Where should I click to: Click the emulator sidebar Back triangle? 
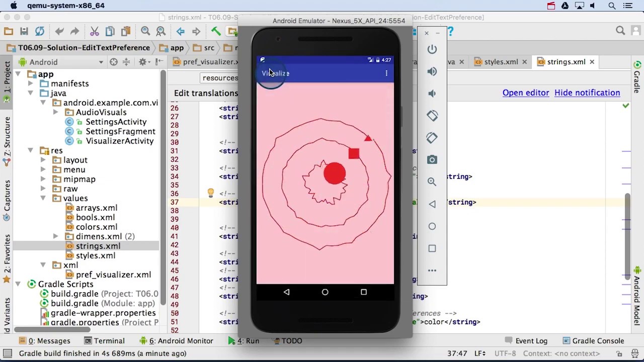[432, 204]
